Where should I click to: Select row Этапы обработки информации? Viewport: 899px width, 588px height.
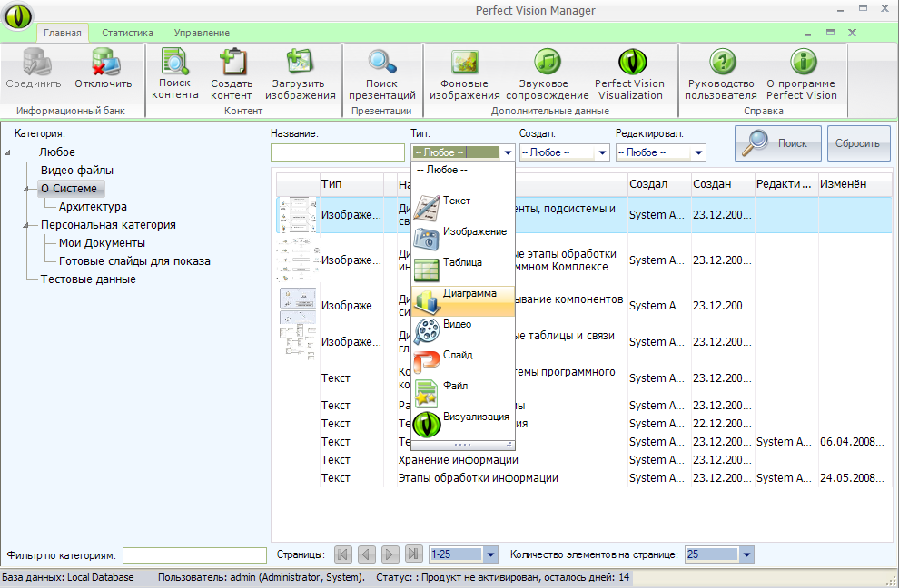coord(584,478)
